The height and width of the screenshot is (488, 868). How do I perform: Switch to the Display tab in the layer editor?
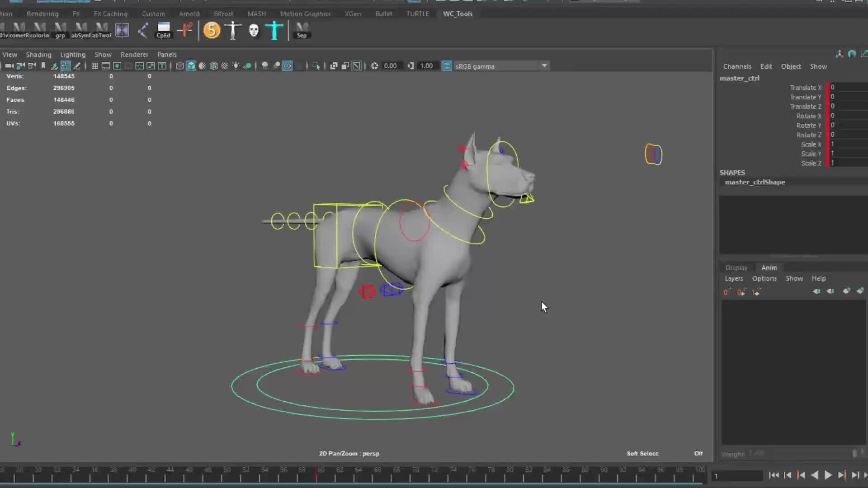tap(736, 267)
